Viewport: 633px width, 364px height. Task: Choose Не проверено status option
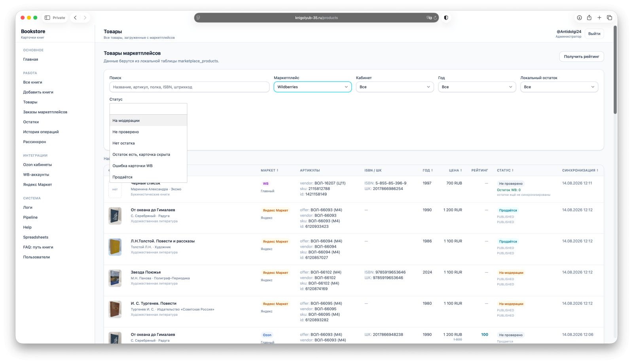tap(148, 132)
